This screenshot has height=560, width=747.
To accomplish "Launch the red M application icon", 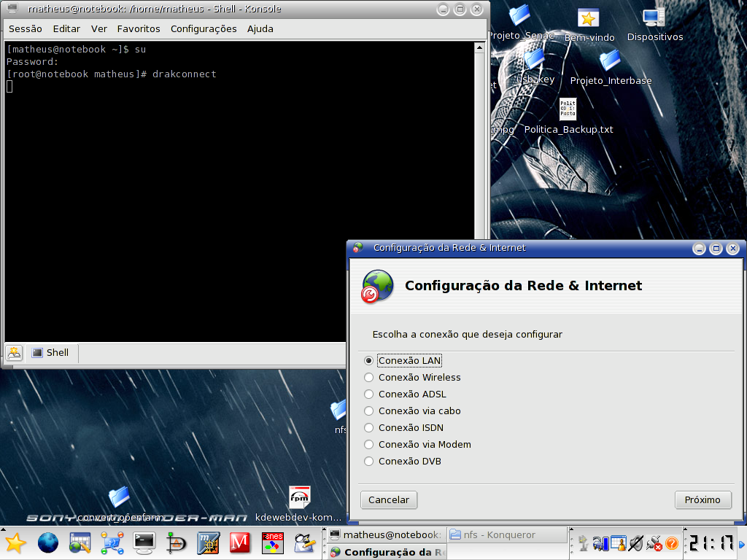I will pyautogui.click(x=240, y=542).
